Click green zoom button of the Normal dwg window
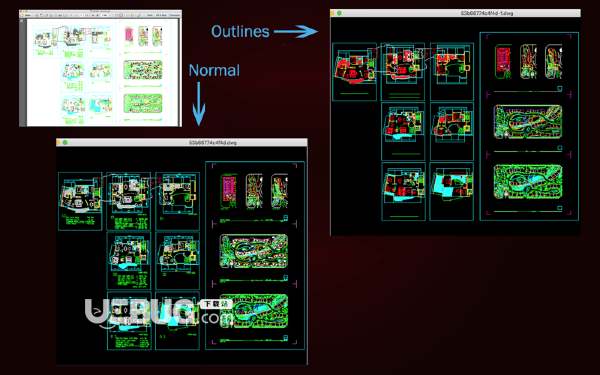The image size is (600, 375). 65,142
